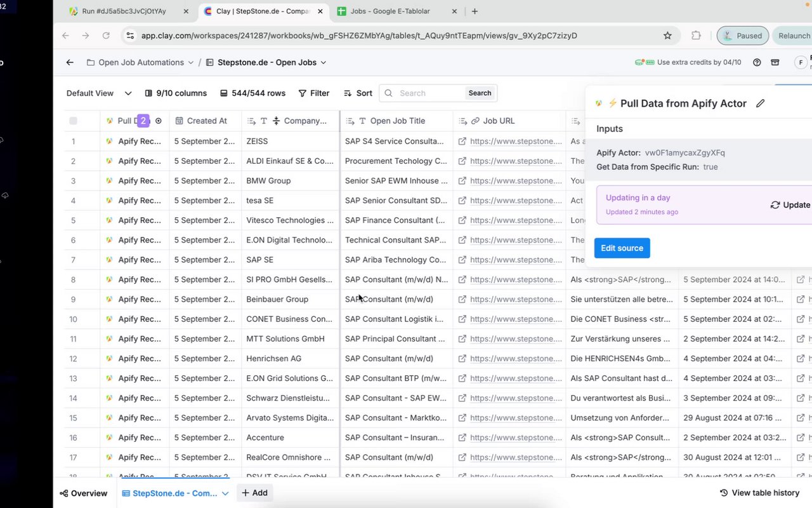Click the run-status circle icon in the Pull Data column header
Image resolution: width=812 pixels, height=508 pixels.
(159, 121)
